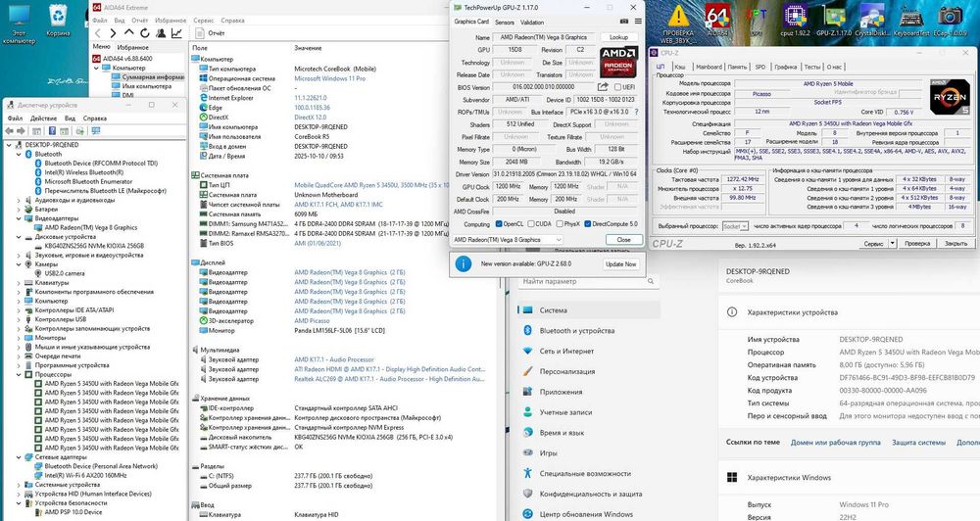Viewport: 980px width, 521px height.
Task: Collapse Процессоры node in Device Manager
Action: (19, 375)
